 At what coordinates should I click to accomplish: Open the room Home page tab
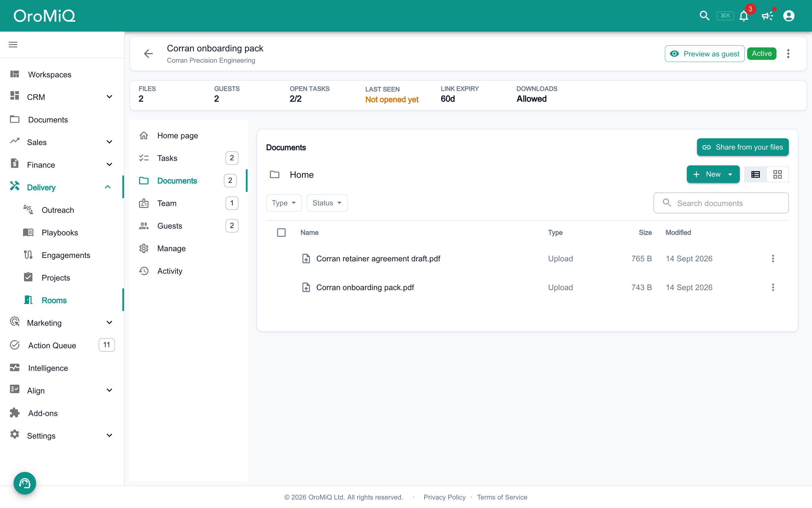point(188,135)
